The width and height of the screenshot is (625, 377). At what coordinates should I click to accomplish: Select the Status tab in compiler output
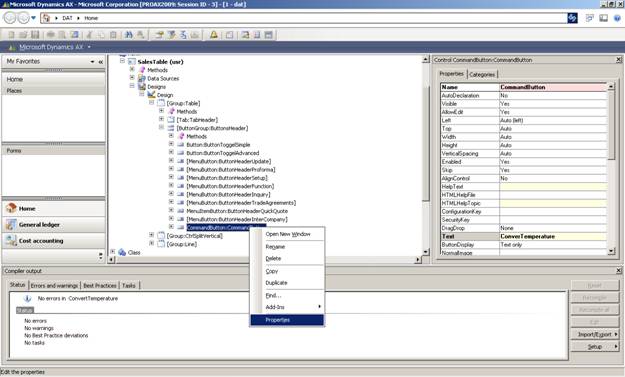click(x=18, y=285)
